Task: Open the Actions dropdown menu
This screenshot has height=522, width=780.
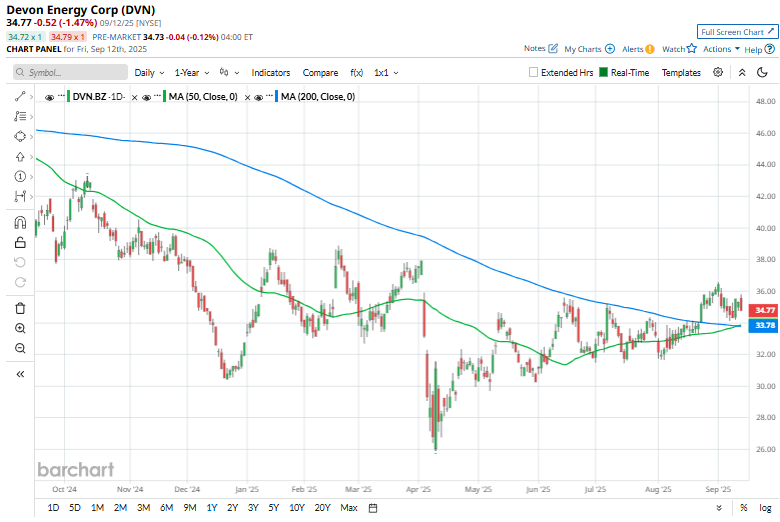Action: pyautogui.click(x=721, y=49)
